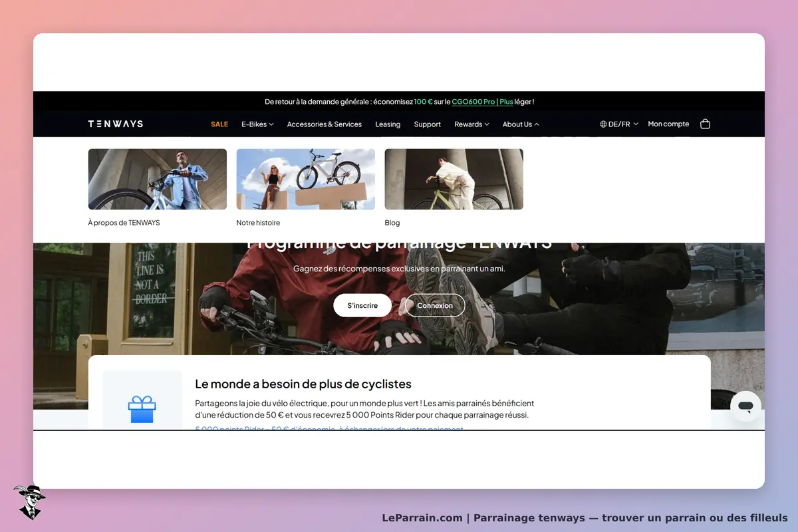Click the TENWAYS logo
The width and height of the screenshot is (798, 532).
[x=116, y=124]
